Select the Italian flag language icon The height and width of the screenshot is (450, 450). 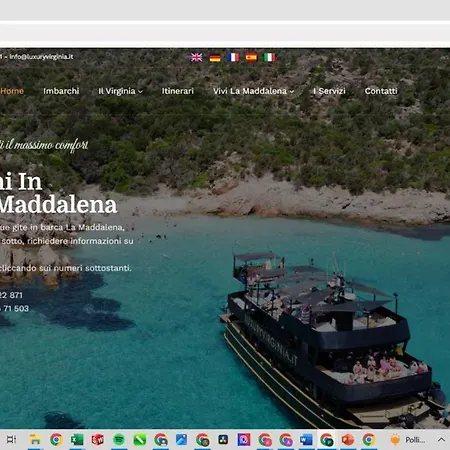[x=269, y=58]
